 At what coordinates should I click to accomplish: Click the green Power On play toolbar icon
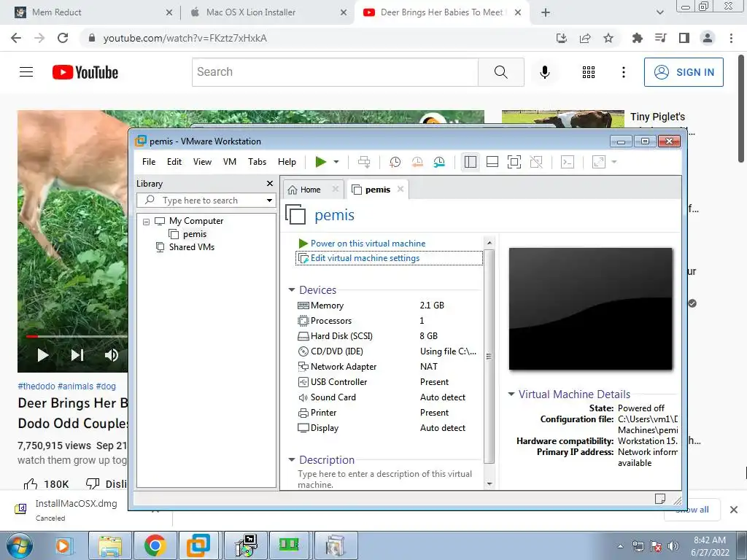(321, 162)
